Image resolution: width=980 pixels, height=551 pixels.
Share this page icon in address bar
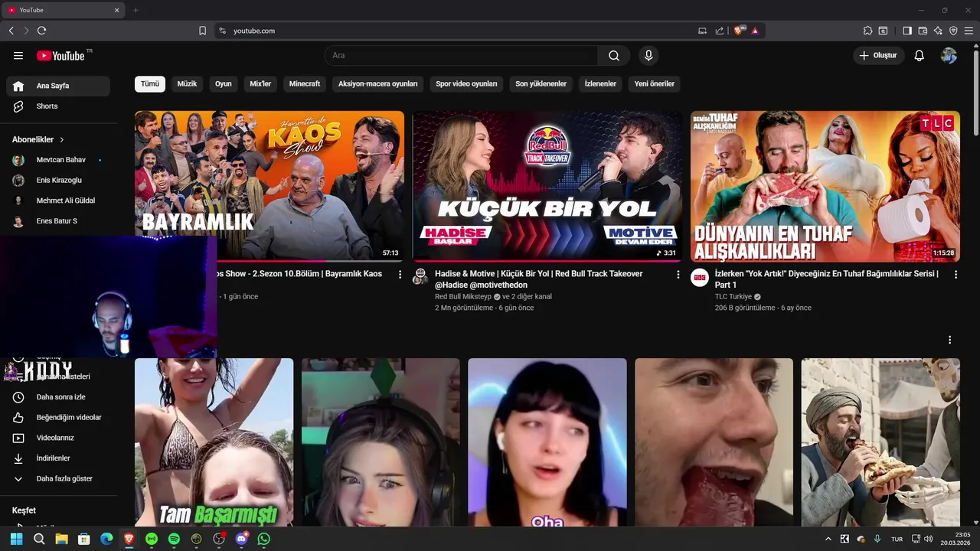pyautogui.click(x=720, y=31)
